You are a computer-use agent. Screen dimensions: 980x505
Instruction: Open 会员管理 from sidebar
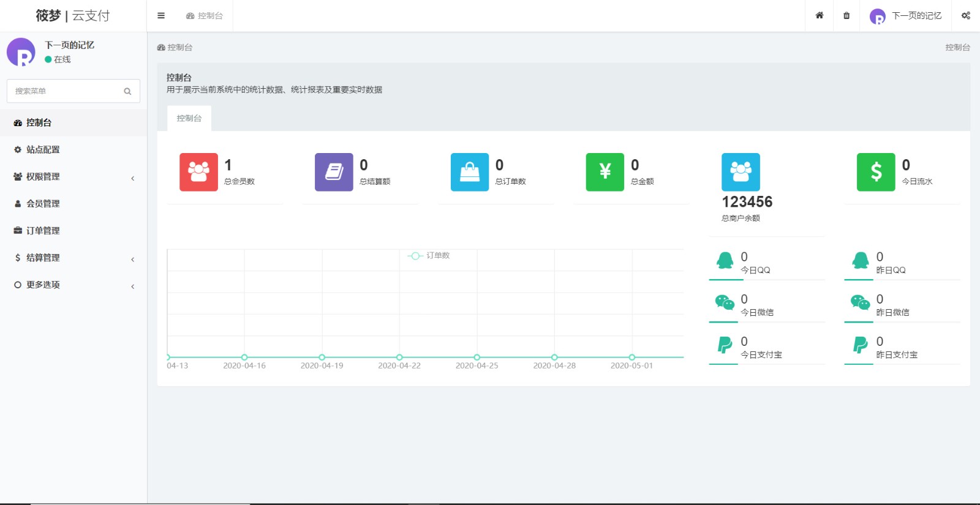(43, 204)
